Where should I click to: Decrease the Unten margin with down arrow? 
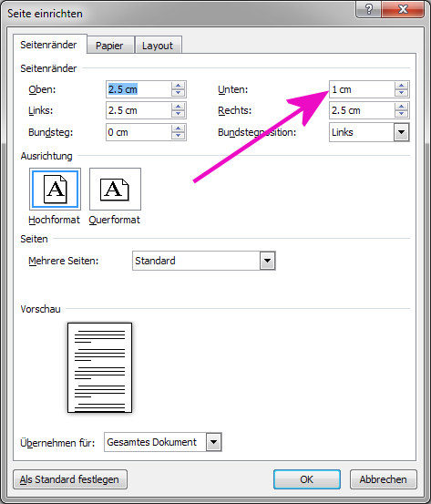tap(402, 93)
